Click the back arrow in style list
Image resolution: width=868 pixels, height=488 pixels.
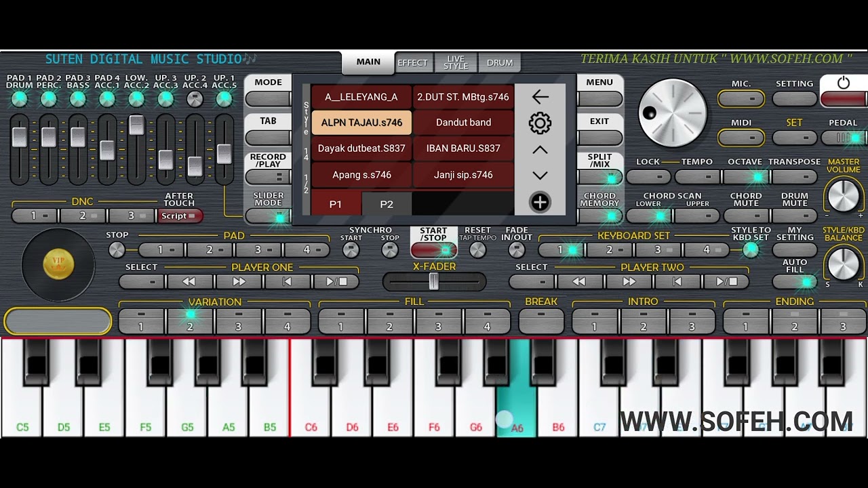pyautogui.click(x=540, y=97)
